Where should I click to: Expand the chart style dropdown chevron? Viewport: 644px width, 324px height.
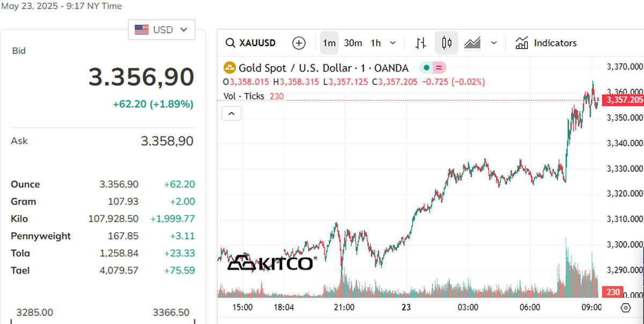coord(494,43)
